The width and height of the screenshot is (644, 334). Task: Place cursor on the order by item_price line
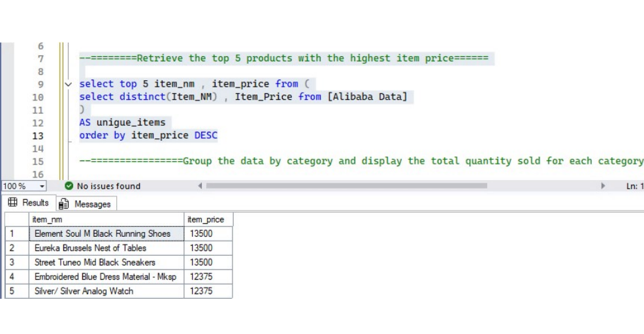148,136
